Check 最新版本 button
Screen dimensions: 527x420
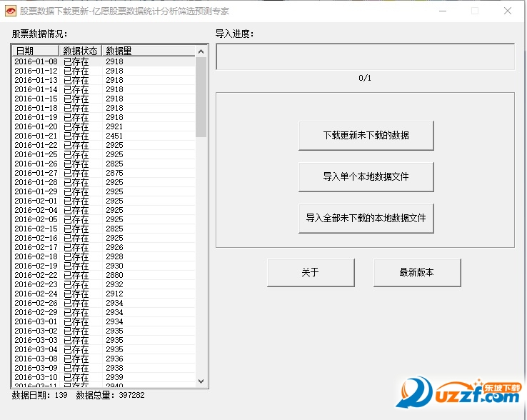417,272
